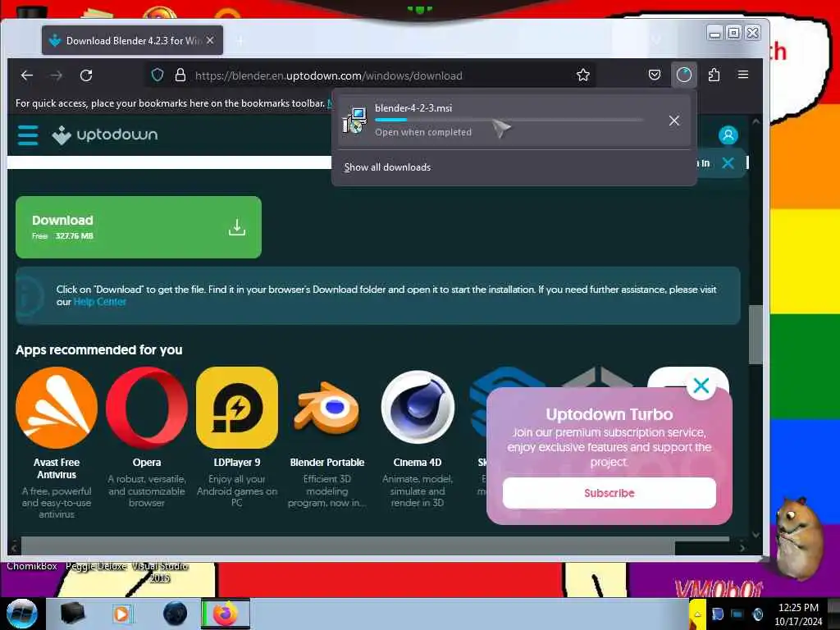Click the download progress bar
The image size is (840, 630).
point(509,120)
